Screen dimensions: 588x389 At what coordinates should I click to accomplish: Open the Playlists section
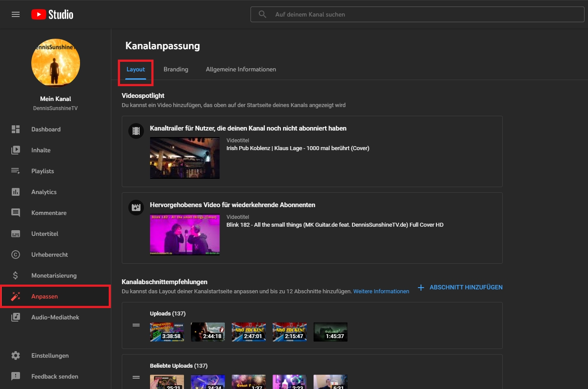pyautogui.click(x=43, y=171)
